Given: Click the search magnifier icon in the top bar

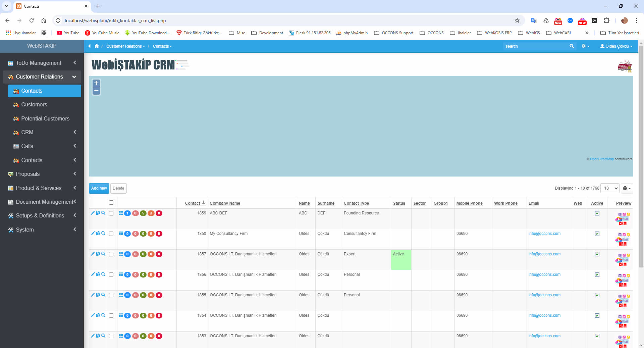Looking at the screenshot, I should click(x=572, y=46).
